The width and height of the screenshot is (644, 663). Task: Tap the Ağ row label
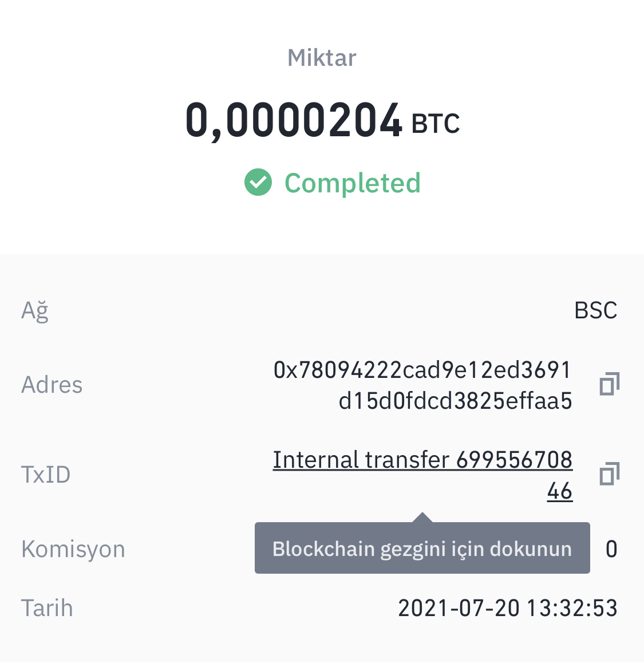click(x=35, y=311)
